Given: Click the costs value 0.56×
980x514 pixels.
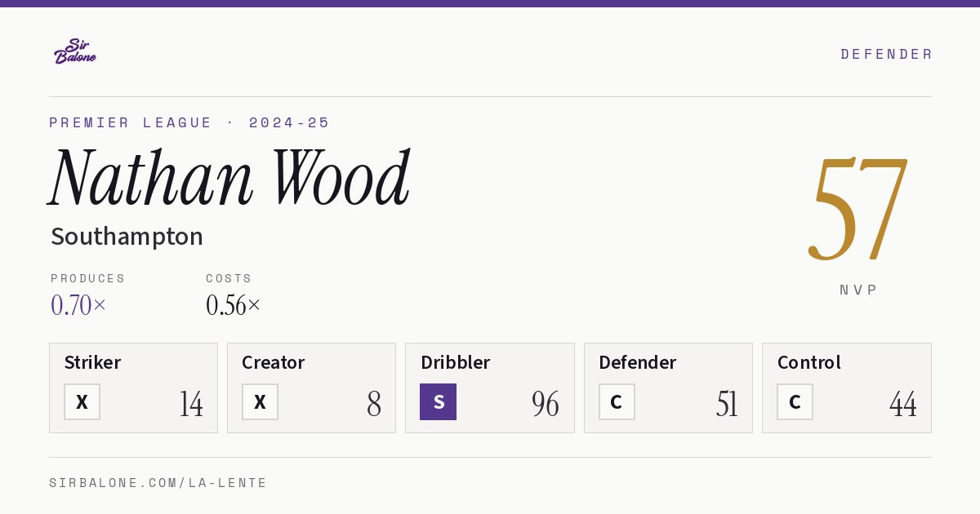Looking at the screenshot, I should pos(234,305).
